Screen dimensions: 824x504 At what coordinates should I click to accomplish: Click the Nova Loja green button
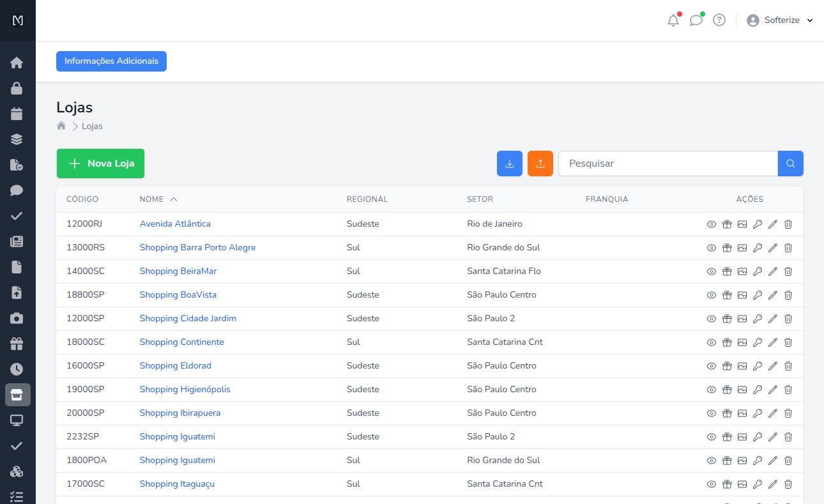click(100, 164)
